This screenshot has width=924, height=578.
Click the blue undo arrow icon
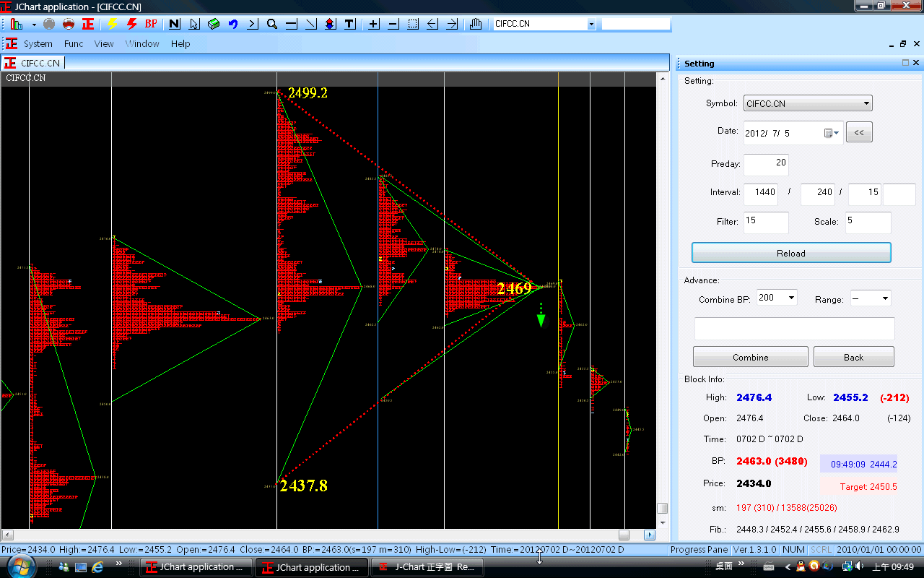[233, 24]
